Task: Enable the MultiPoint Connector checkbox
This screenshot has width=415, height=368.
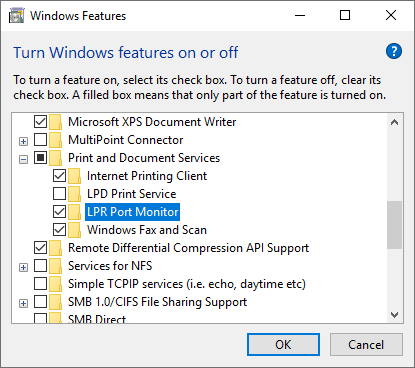Action: [x=40, y=139]
